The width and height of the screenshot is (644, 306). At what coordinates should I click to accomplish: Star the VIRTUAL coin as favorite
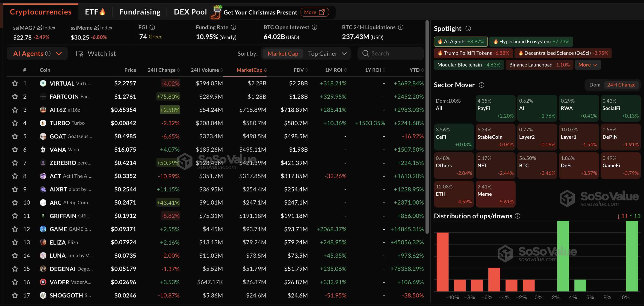tap(15, 83)
